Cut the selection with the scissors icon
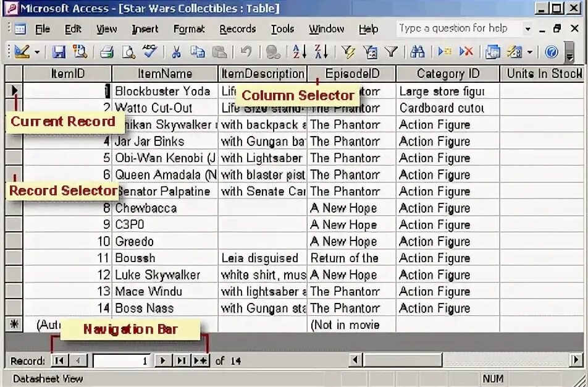 176,52
